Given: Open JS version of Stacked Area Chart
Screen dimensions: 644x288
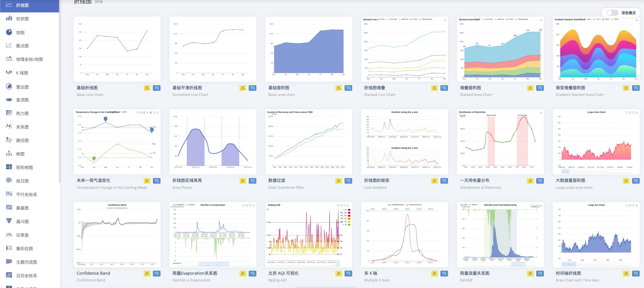Looking at the screenshot, I should 530,88.
